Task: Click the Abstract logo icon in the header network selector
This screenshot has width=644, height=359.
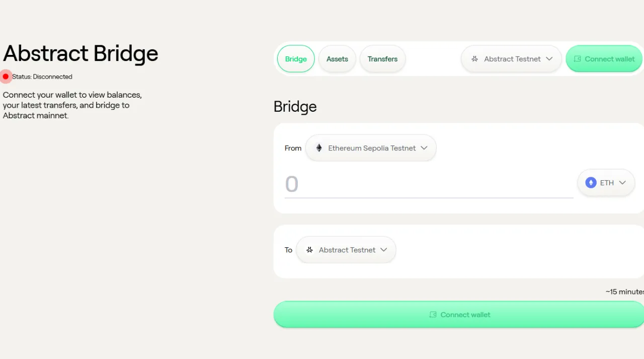Action: (474, 59)
